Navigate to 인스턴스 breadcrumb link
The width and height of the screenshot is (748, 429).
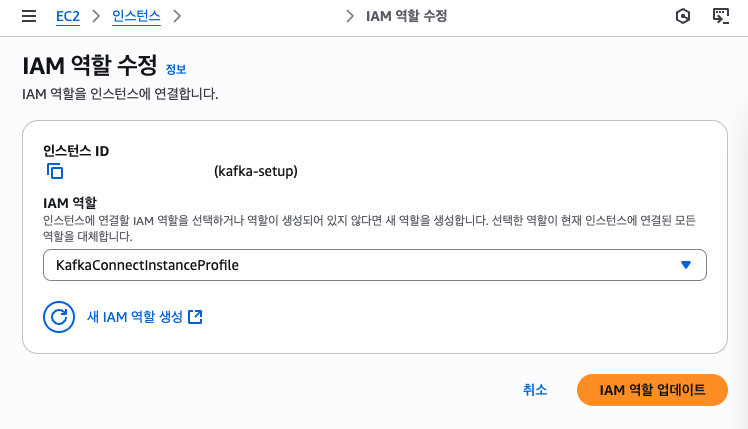click(137, 16)
